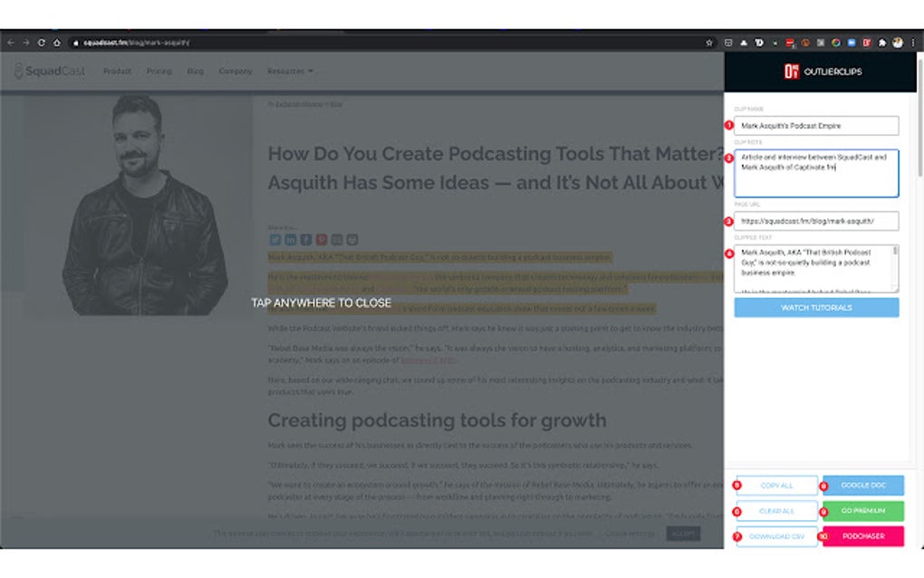Click the Facebook share icon
This screenshot has height=578, width=924.
coord(304,240)
